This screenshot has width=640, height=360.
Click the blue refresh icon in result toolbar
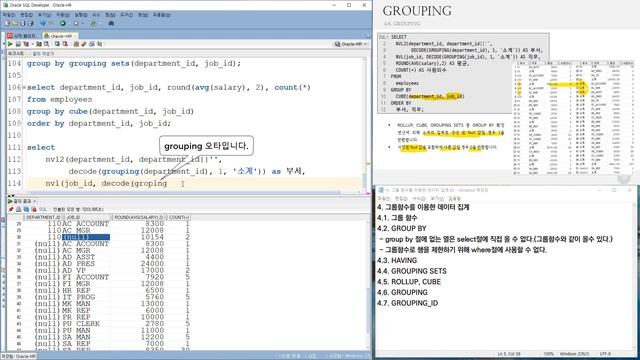tap(26, 209)
